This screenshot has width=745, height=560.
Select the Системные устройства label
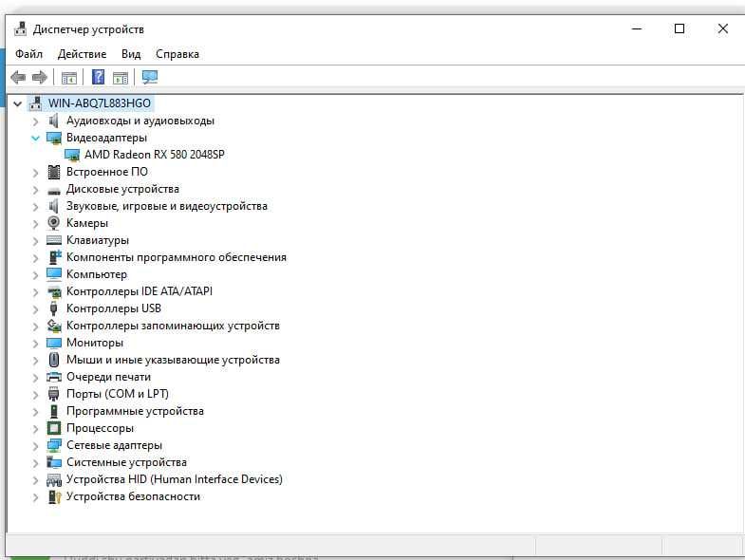(x=127, y=462)
